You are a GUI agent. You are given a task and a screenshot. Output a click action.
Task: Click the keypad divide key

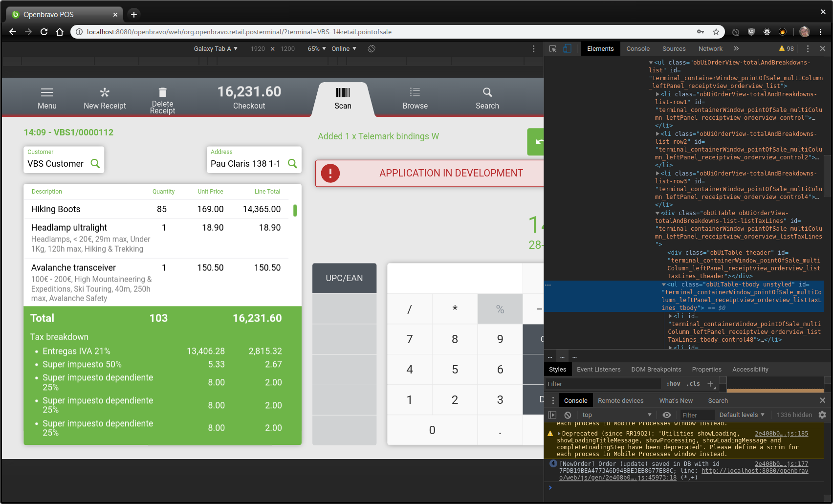[410, 309]
